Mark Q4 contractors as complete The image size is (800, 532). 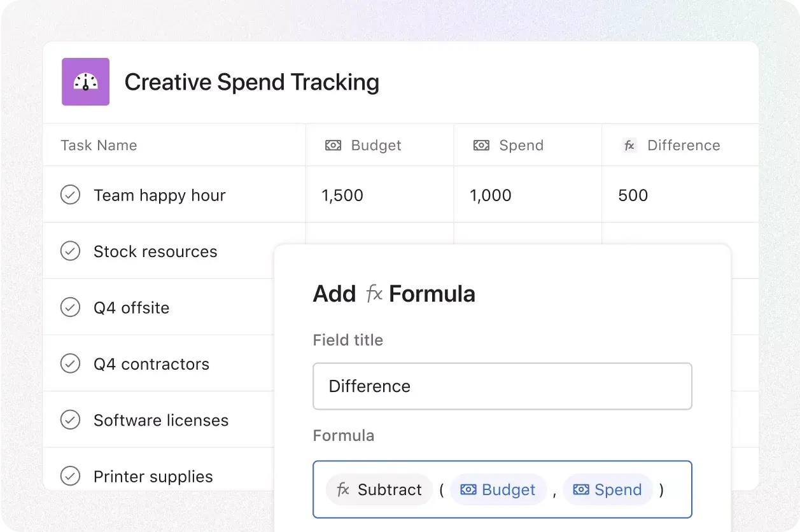coord(70,364)
